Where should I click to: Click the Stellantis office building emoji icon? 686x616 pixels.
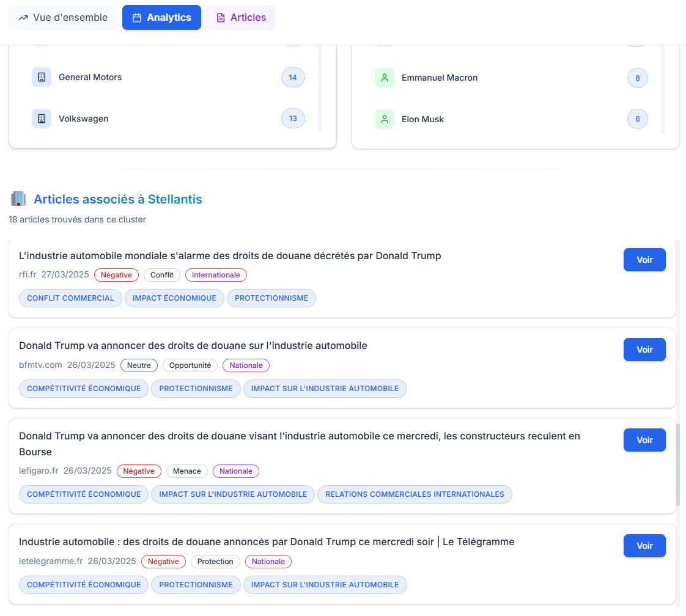[x=18, y=199]
